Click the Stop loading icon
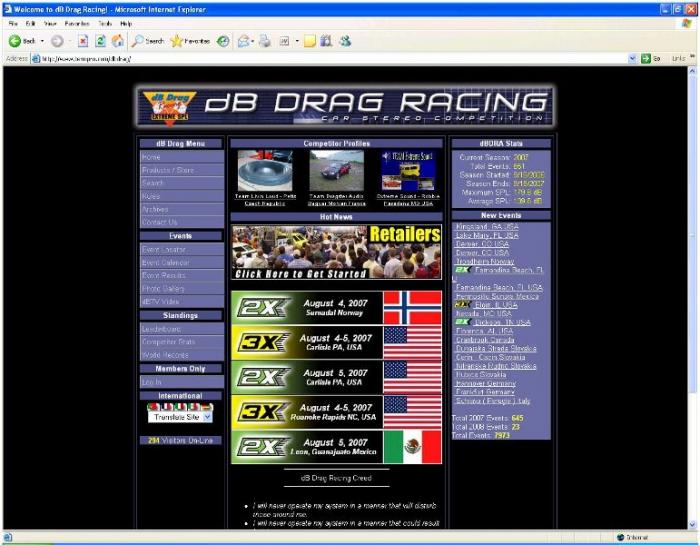 [x=83, y=41]
